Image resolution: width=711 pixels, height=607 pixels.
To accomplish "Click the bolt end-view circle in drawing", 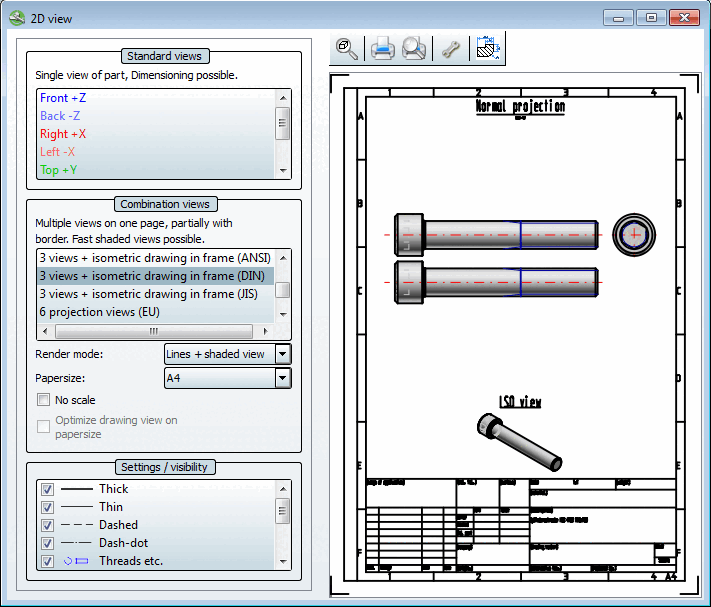I will pyautogui.click(x=634, y=234).
